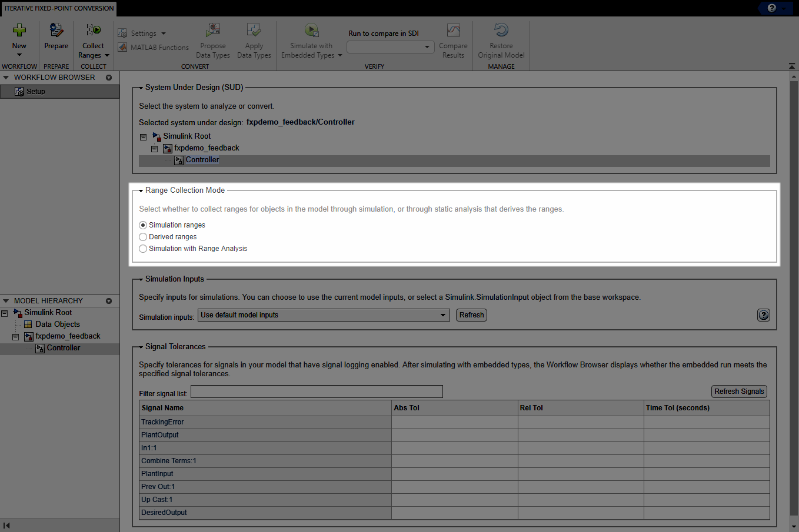
Task: Open the Simulation inputs dropdown
Action: pos(443,315)
